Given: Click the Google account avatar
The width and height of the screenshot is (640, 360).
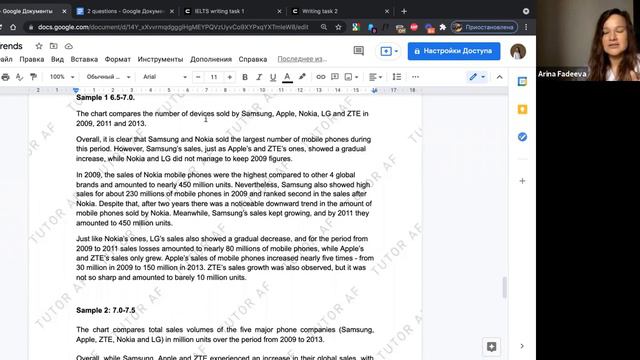Looking at the screenshot, I should click(518, 51).
